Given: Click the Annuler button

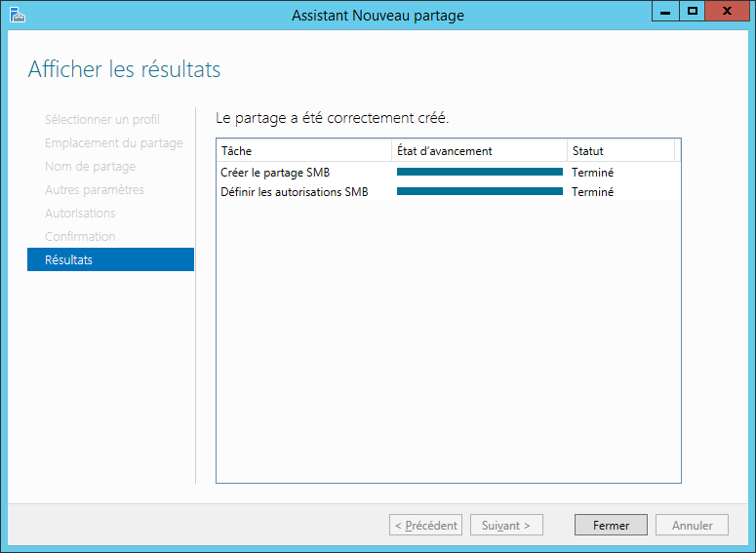Looking at the screenshot, I should point(692,525).
